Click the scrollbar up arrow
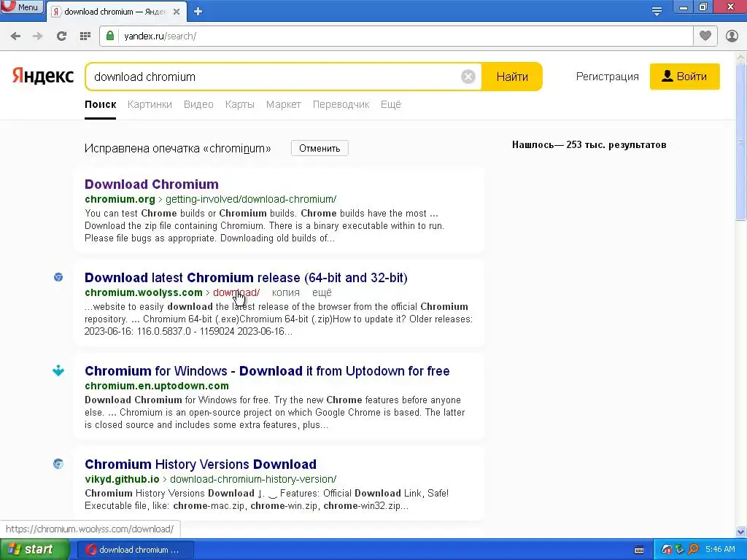747x560 pixels. coord(741,58)
